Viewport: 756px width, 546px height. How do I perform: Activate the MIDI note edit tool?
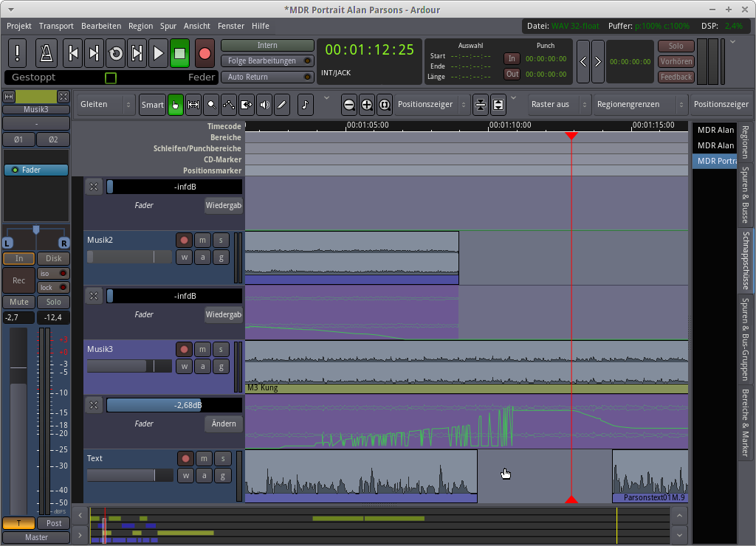point(306,105)
